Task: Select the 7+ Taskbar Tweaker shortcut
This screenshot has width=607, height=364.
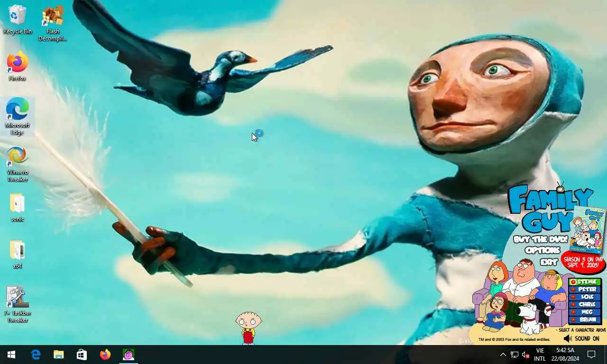Action: [x=18, y=304]
